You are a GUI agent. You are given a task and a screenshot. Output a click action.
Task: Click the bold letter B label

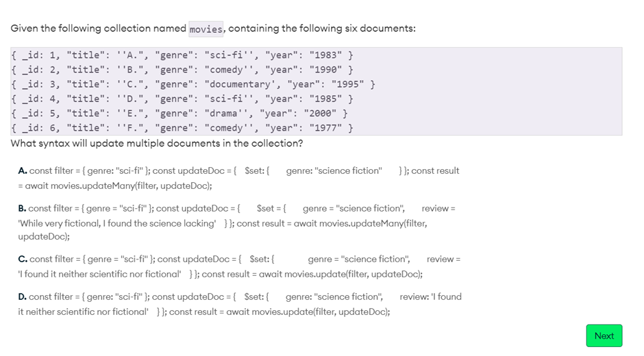[23, 208]
